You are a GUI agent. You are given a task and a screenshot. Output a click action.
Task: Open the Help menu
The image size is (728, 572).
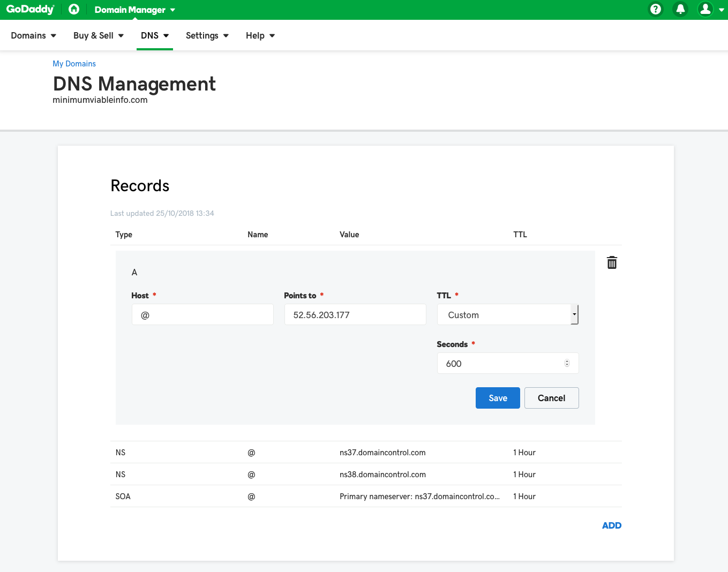click(260, 35)
